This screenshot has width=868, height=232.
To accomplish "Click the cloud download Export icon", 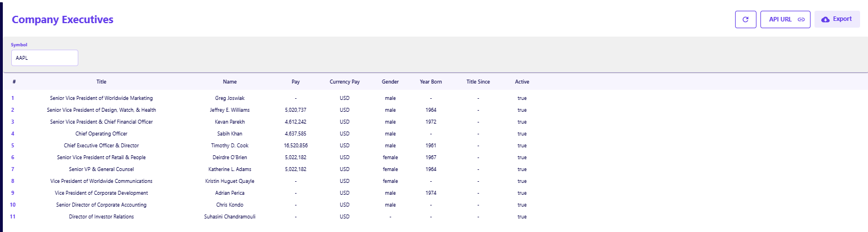I will click(x=825, y=19).
